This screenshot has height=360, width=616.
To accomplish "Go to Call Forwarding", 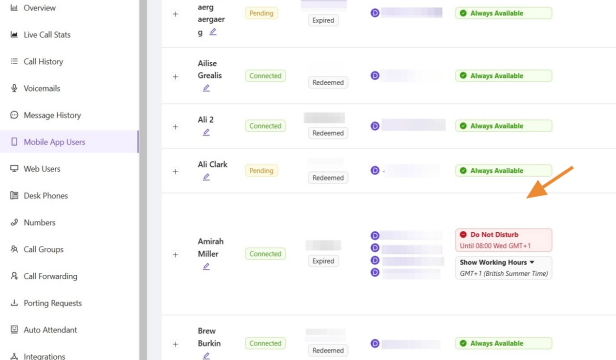I will click(50, 276).
